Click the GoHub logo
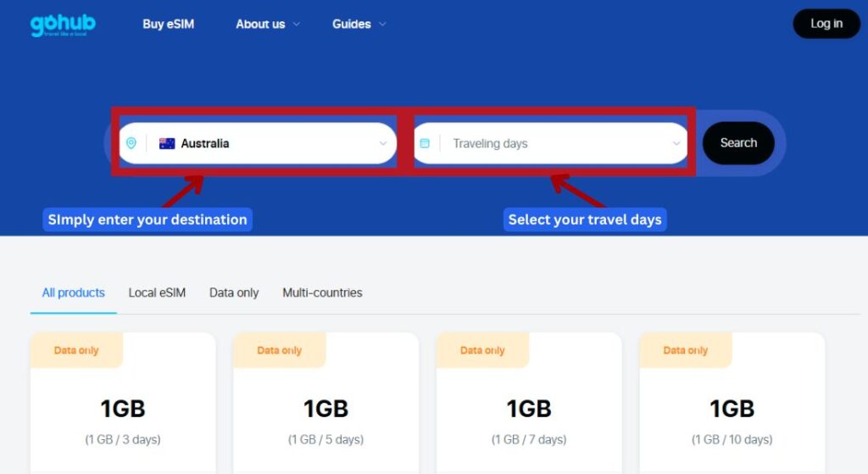Viewport: 868px width, 474px height. (x=63, y=25)
